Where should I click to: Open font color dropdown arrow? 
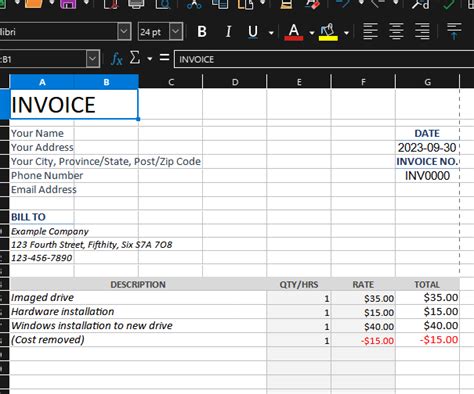tap(312, 33)
